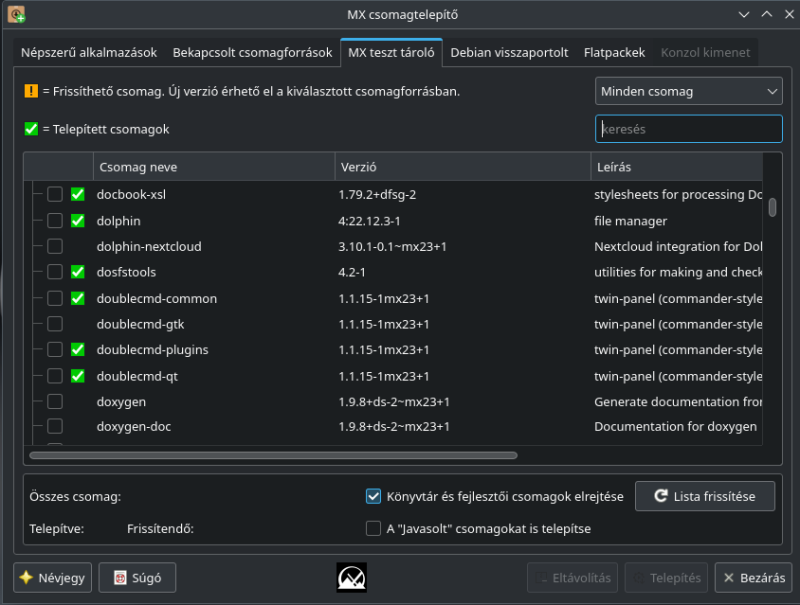Maximize the window with the up chevron

(x=766, y=14)
